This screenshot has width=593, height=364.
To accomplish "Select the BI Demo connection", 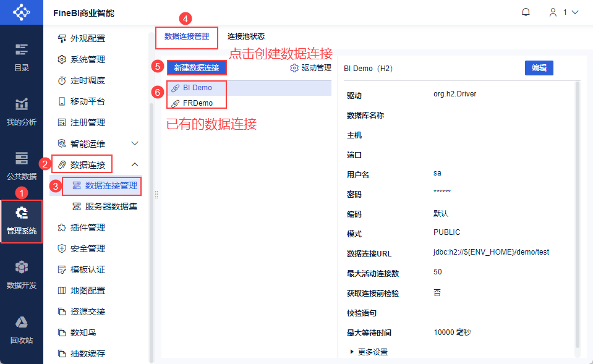I will pos(249,88).
